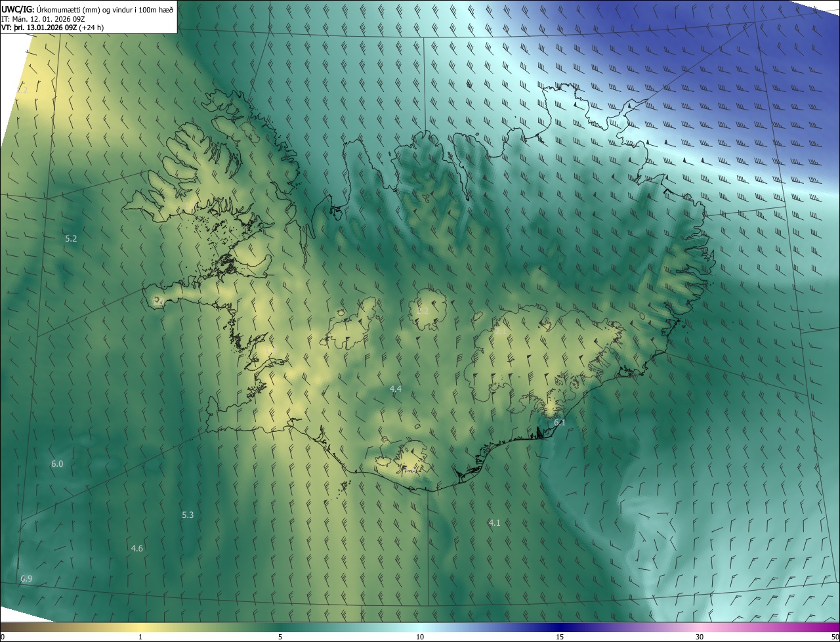Click the '0' tick on the color scale
Viewport: 840px width, 642px height.
pyautogui.click(x=3, y=637)
